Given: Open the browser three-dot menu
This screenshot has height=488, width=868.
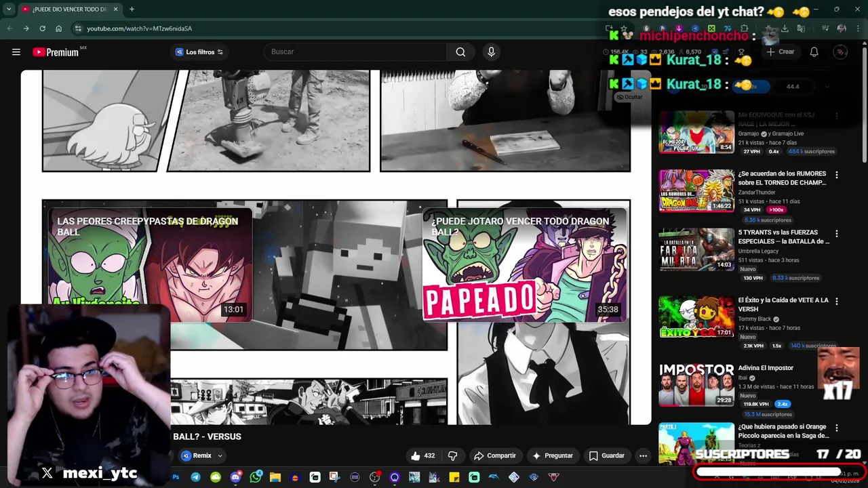Looking at the screenshot, I should [858, 28].
